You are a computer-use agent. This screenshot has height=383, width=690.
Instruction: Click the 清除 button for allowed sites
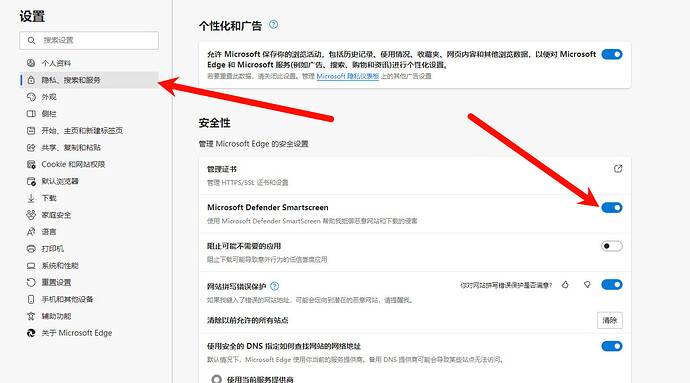point(610,320)
